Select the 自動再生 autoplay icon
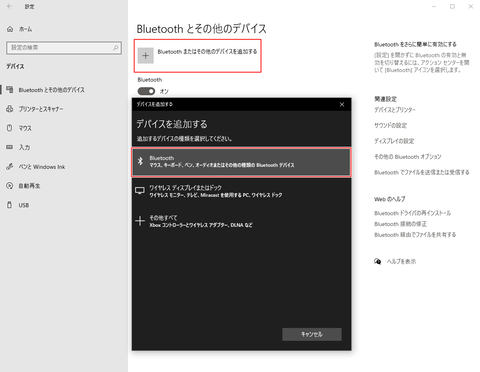The width and height of the screenshot is (480, 372). (10, 186)
